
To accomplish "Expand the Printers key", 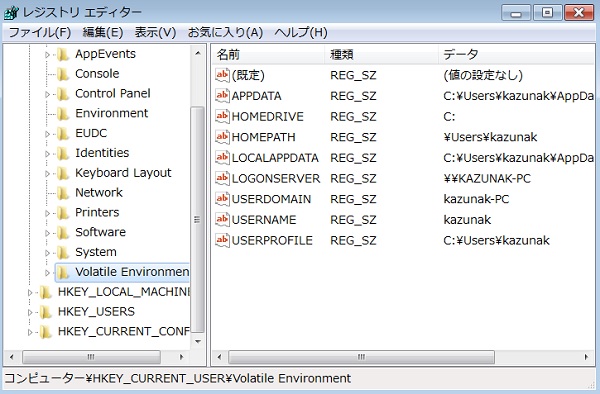I will (x=47, y=213).
